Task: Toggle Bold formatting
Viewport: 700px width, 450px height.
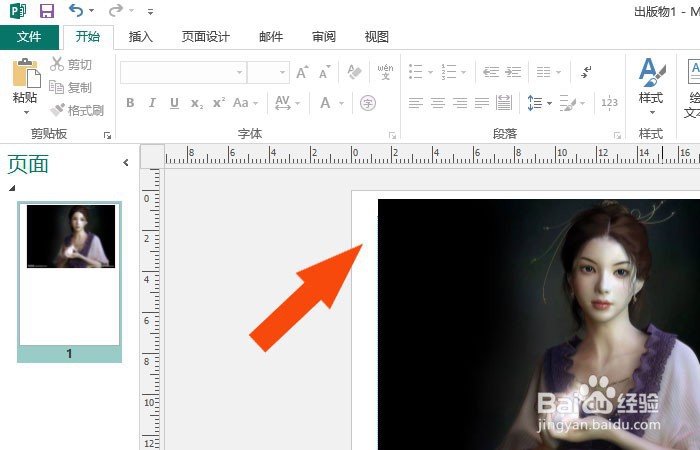Action: point(130,103)
